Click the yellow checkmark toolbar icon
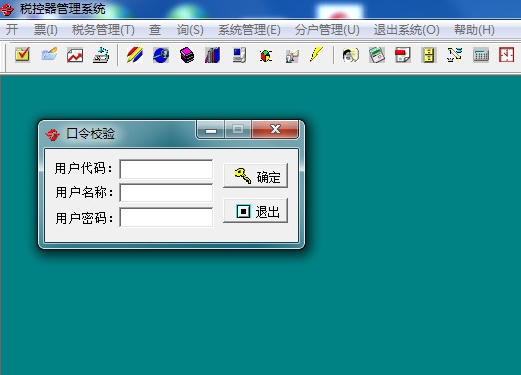521x375 pixels. point(22,55)
